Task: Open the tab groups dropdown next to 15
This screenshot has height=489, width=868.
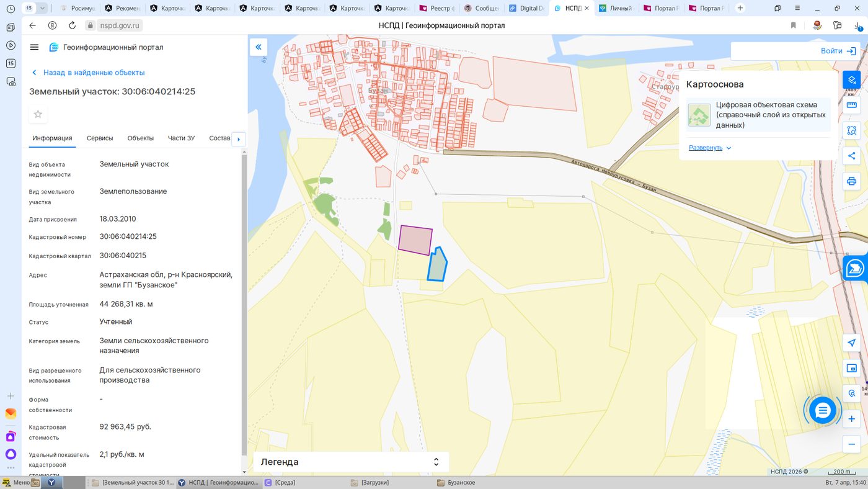Action: click(42, 8)
